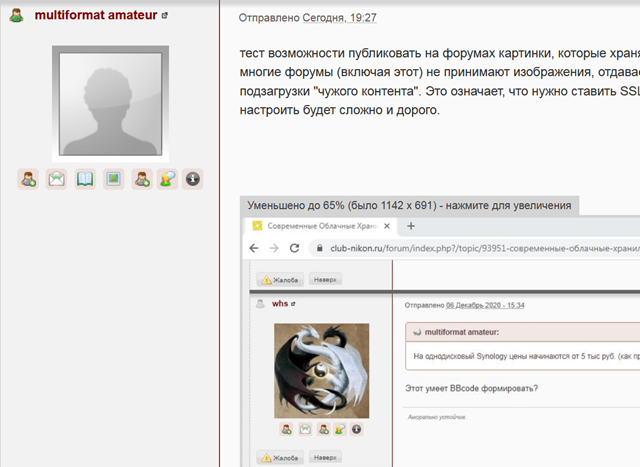Open the external popup icon next to multiformat amateur
Image resolution: width=640 pixels, height=467 pixels.
164,16
